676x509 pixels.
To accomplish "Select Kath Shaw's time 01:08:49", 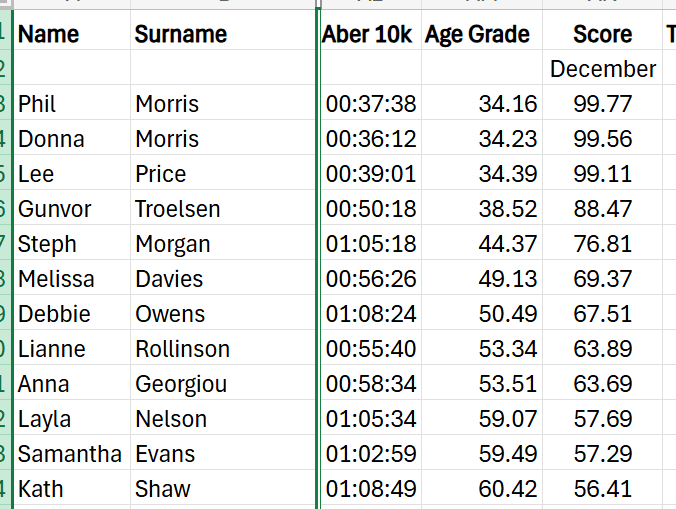I will point(370,489).
